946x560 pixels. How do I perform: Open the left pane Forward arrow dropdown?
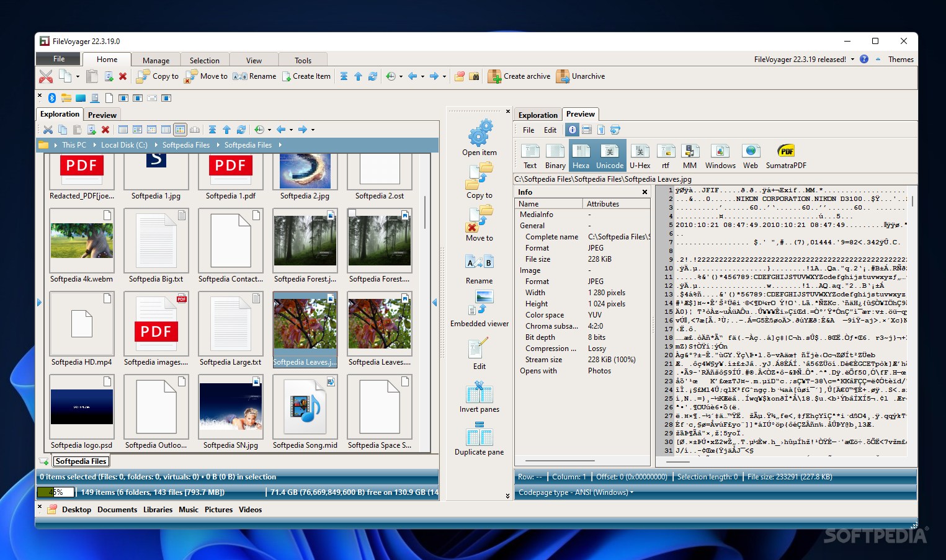pyautogui.click(x=313, y=130)
